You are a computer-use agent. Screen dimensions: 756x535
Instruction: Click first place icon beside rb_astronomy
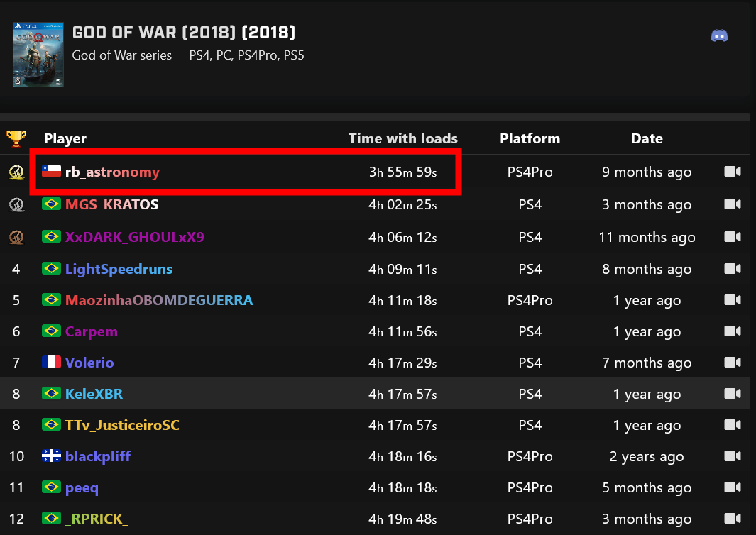click(x=16, y=172)
